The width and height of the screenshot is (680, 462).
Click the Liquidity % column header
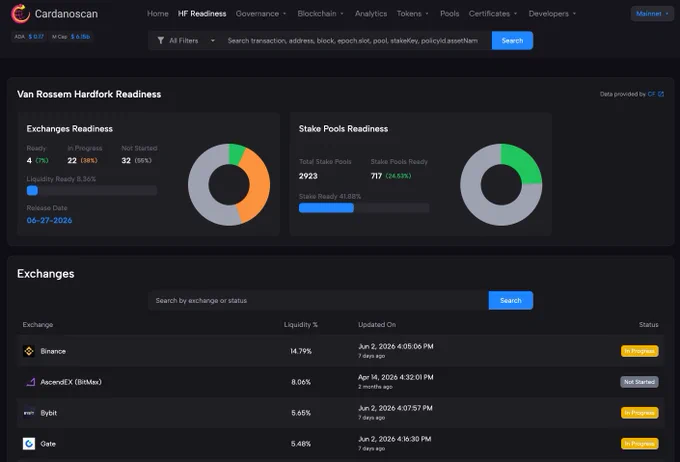(x=301, y=324)
